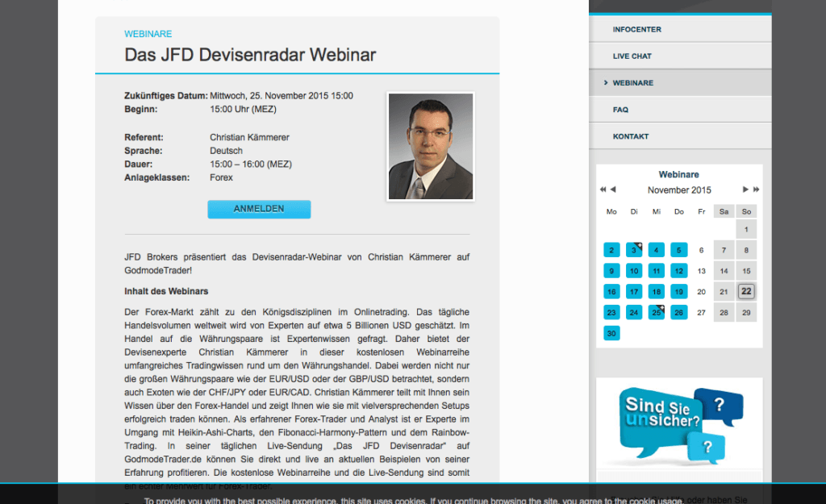Click day 20 in the calendar

coord(702,292)
